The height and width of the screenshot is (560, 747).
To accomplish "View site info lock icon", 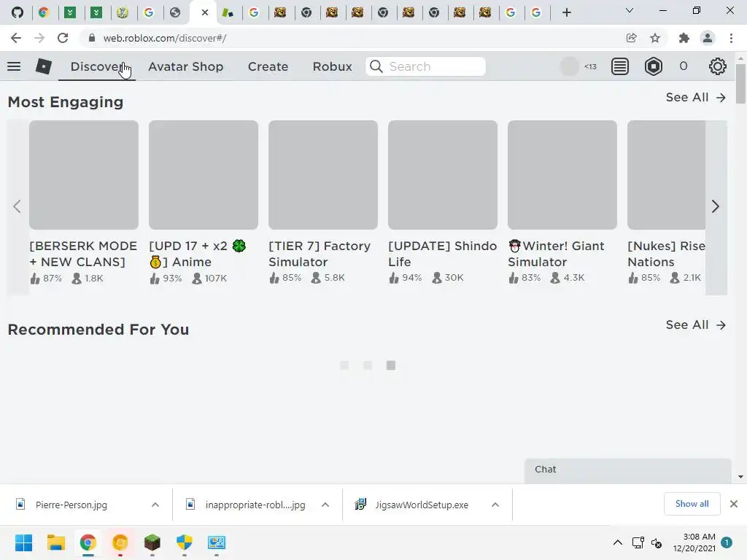I will click(x=92, y=38).
